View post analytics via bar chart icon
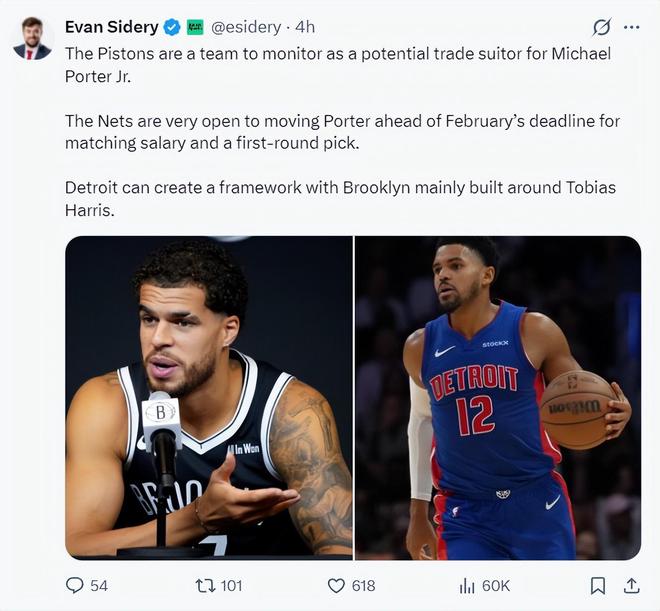 466,585
